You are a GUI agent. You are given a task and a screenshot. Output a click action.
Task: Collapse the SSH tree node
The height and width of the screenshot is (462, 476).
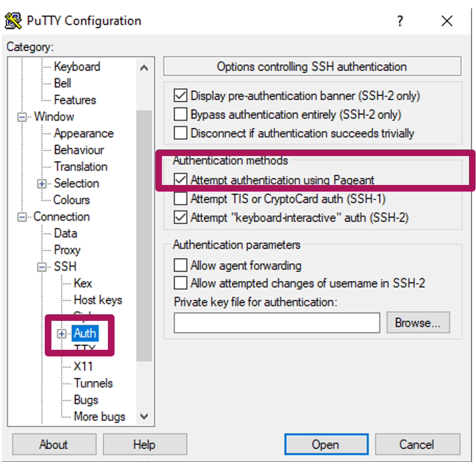point(42,267)
